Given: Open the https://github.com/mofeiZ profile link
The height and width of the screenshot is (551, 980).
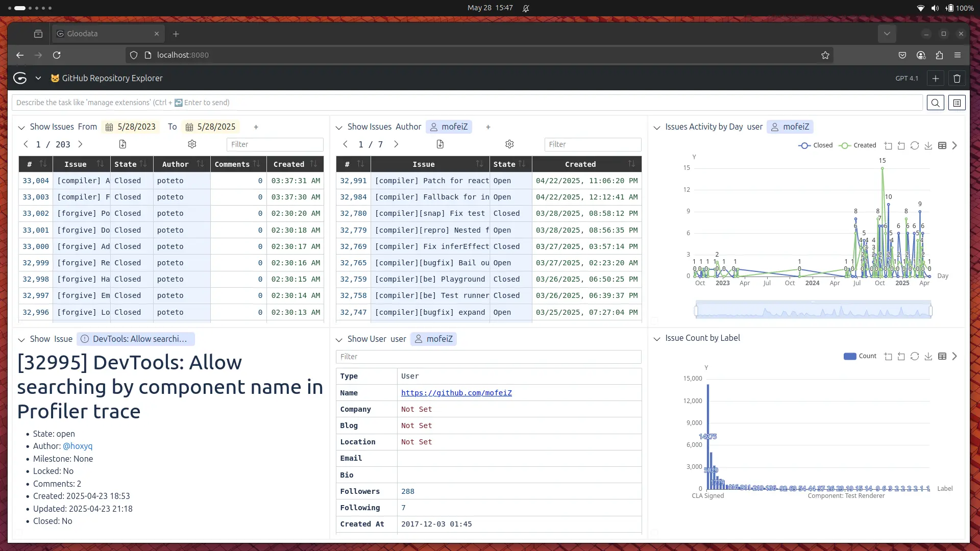Looking at the screenshot, I should click(x=456, y=393).
